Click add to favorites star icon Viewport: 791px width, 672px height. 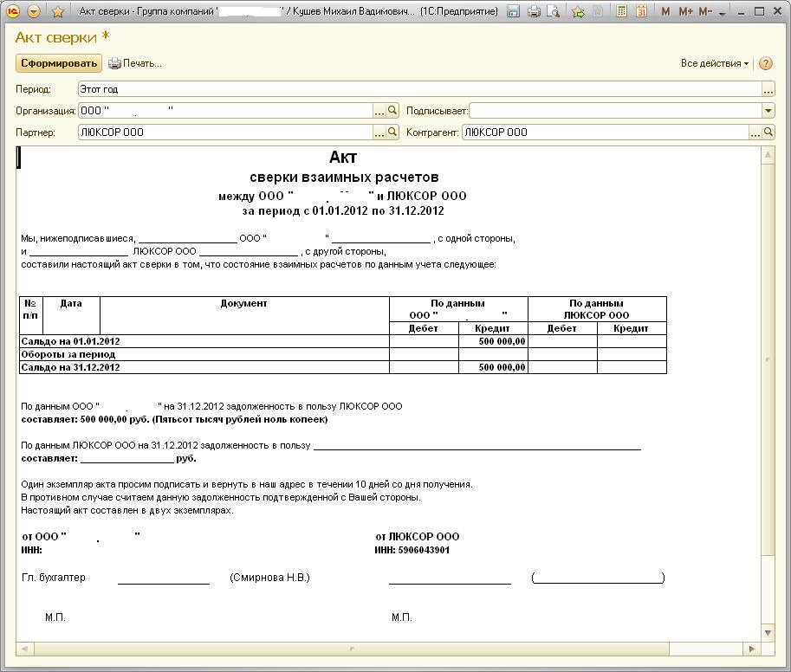click(x=578, y=11)
